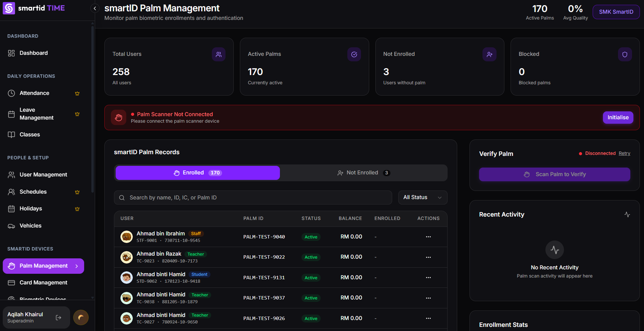Open Holidays in the sidebar
The image size is (644, 331).
tap(43, 209)
